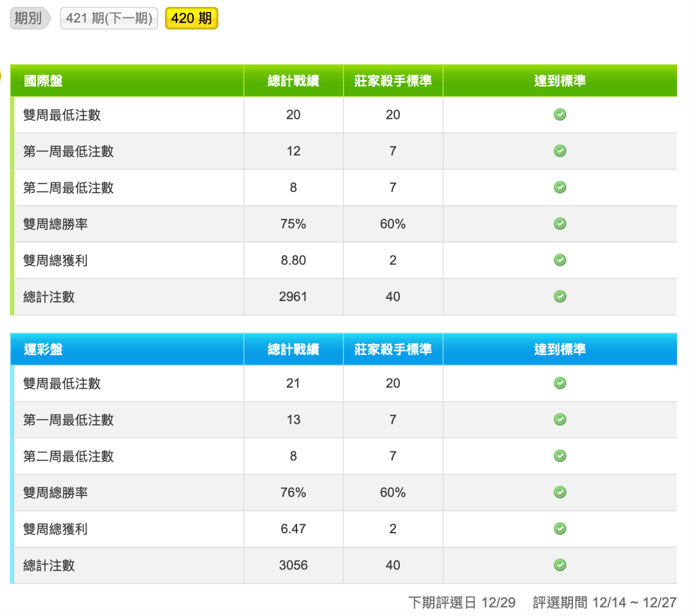Click 國際盤 雙周總勝率 green check icon
693x616 pixels.
click(x=560, y=224)
